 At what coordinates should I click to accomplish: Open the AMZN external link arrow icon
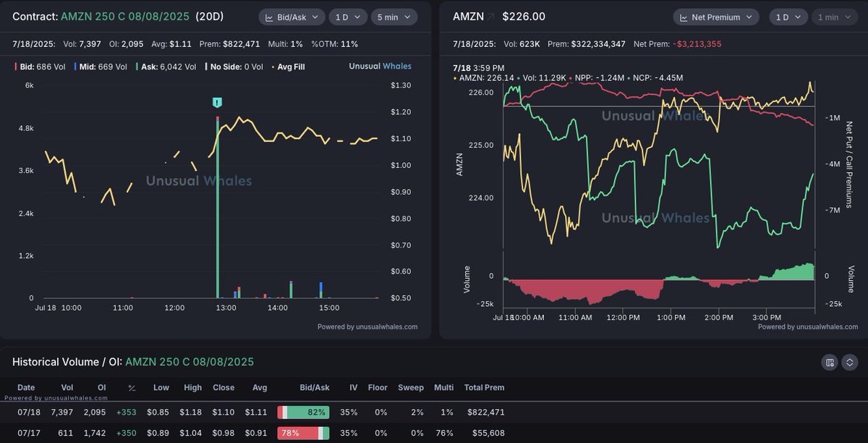click(x=492, y=17)
